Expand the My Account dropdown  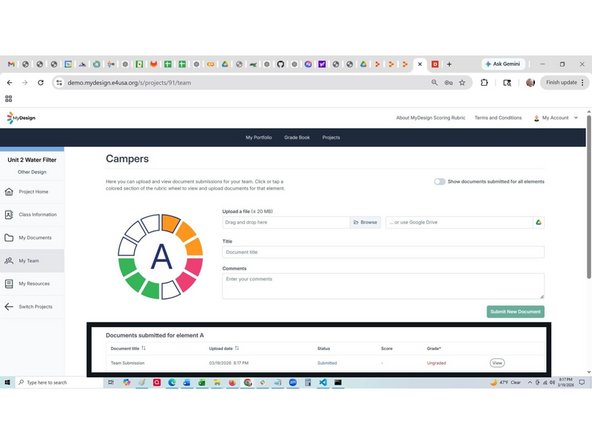coord(555,118)
